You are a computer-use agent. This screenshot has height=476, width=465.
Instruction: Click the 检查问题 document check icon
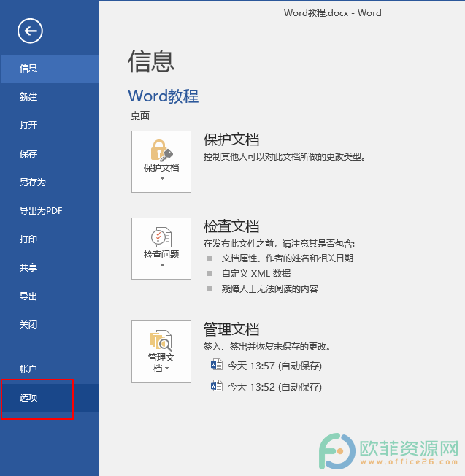(x=161, y=237)
